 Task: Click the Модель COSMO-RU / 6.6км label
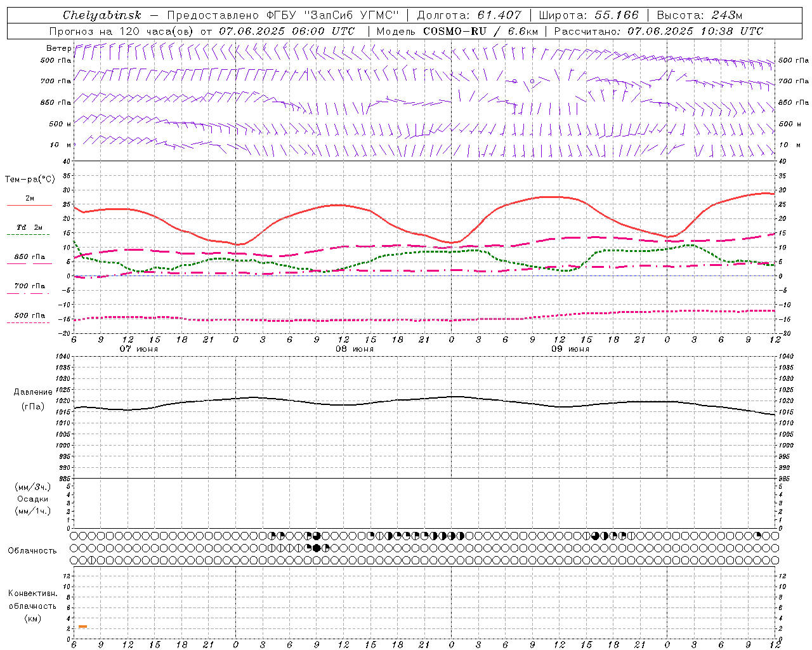point(457,31)
